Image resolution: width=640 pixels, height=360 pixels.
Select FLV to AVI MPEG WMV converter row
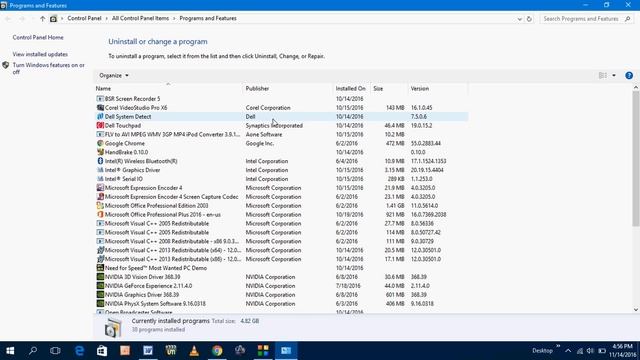click(281, 135)
